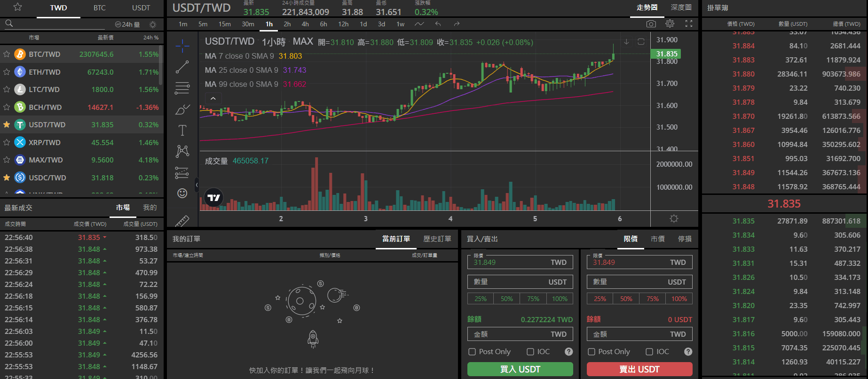Open the Fibonacci/horizontal lines tool
The image size is (868, 379).
[182, 88]
